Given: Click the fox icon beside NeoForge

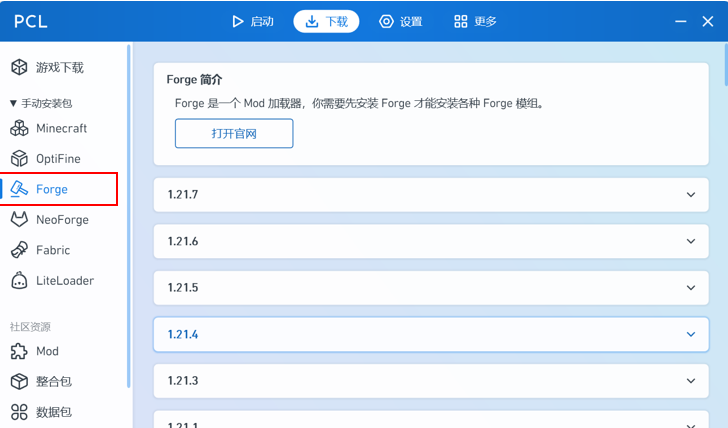Looking at the screenshot, I should coord(19,220).
